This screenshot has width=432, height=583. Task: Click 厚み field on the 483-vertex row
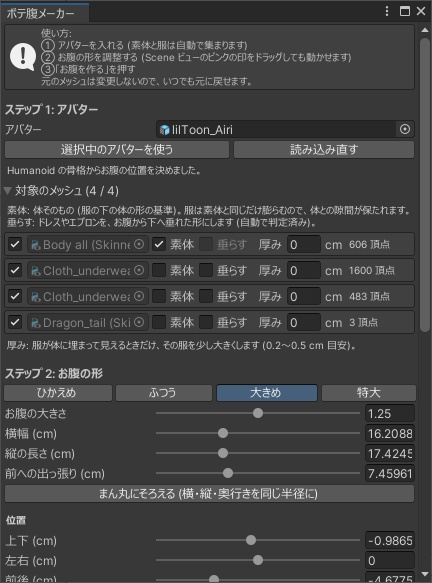(304, 296)
